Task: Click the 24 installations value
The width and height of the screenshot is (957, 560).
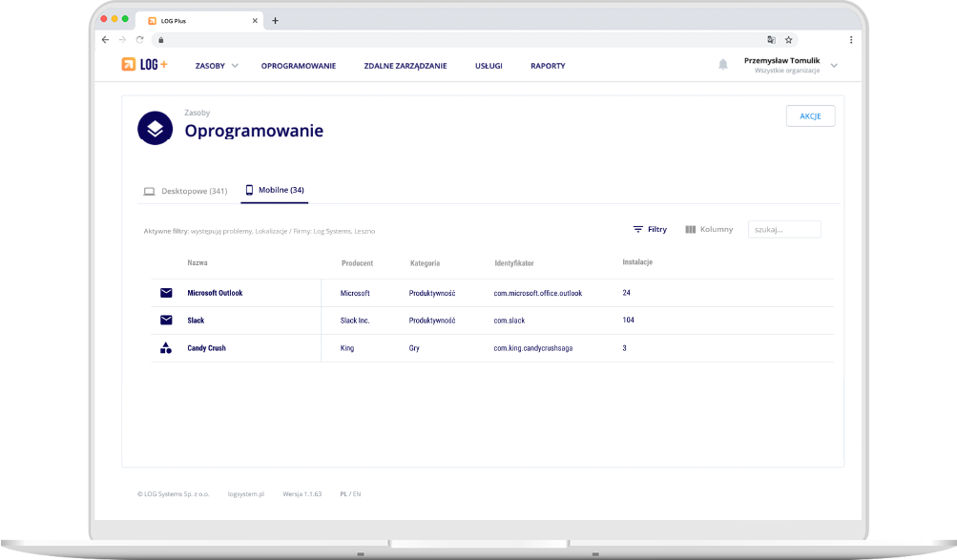Action: [626, 293]
